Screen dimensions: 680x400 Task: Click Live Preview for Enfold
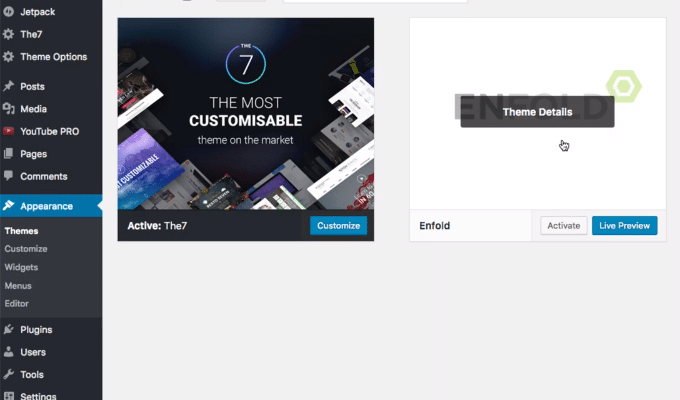pyautogui.click(x=624, y=226)
